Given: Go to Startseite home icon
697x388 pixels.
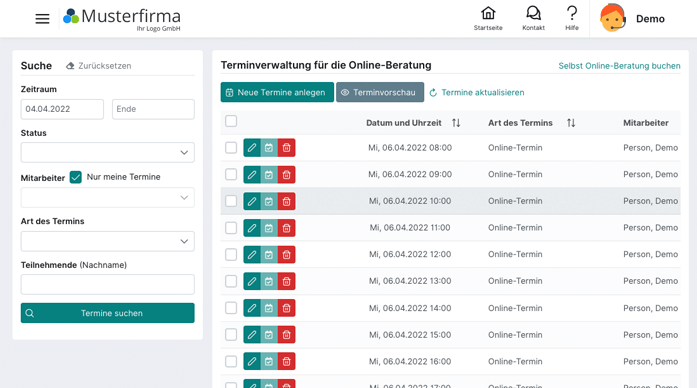Looking at the screenshot, I should click(x=488, y=18).
